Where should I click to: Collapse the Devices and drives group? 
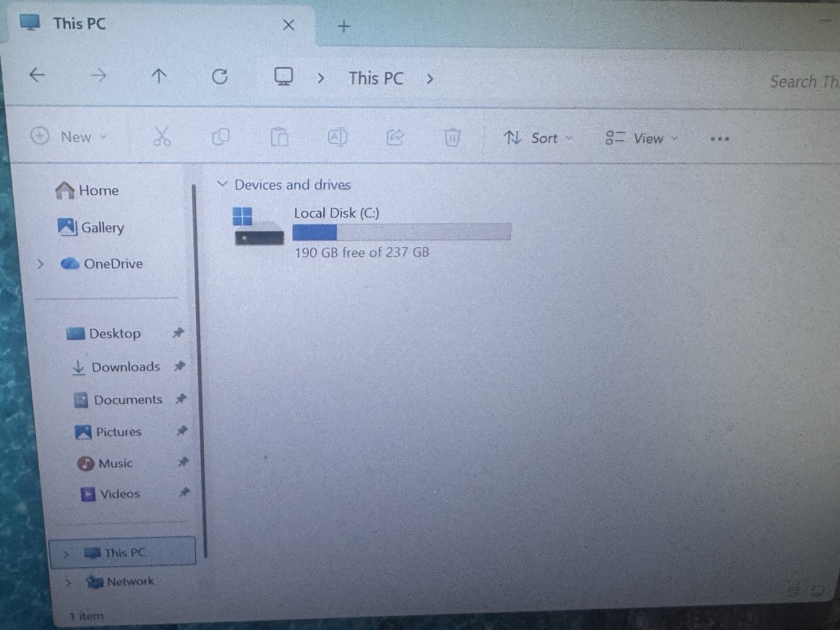pyautogui.click(x=222, y=184)
